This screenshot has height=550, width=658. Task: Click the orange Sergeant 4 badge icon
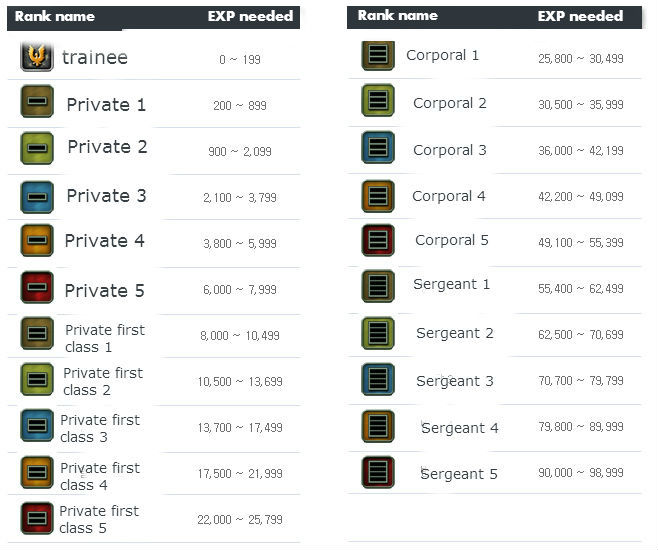(x=378, y=426)
